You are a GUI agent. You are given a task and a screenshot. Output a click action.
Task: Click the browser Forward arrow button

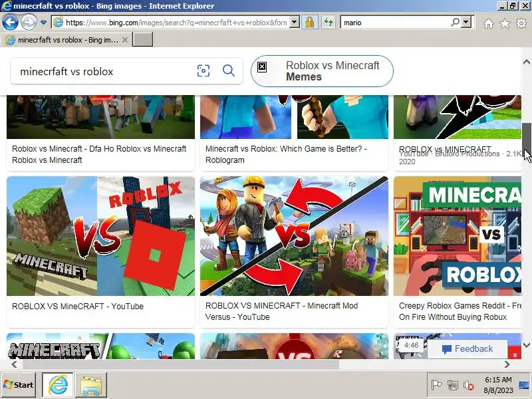(29, 23)
